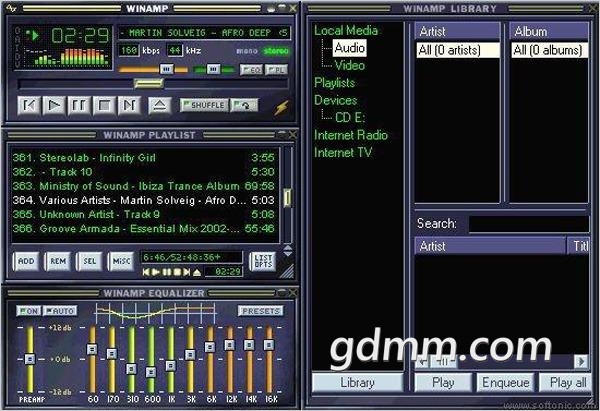Pause playback using main Pause button

[79, 105]
